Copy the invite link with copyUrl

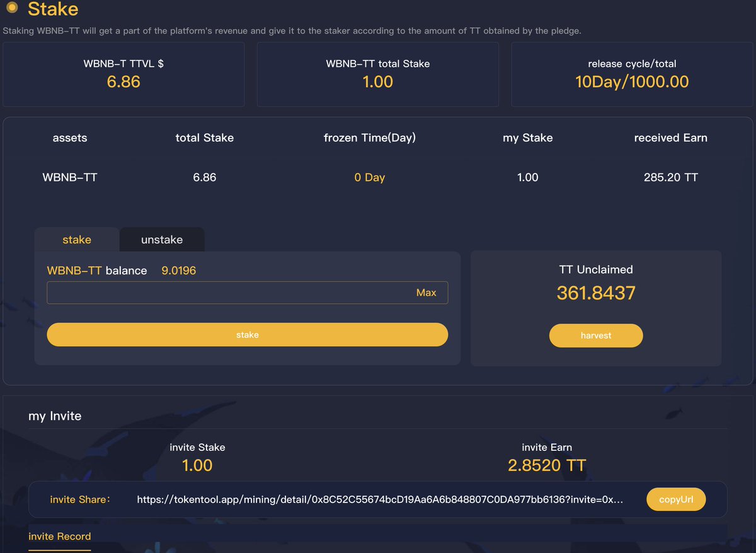(676, 499)
